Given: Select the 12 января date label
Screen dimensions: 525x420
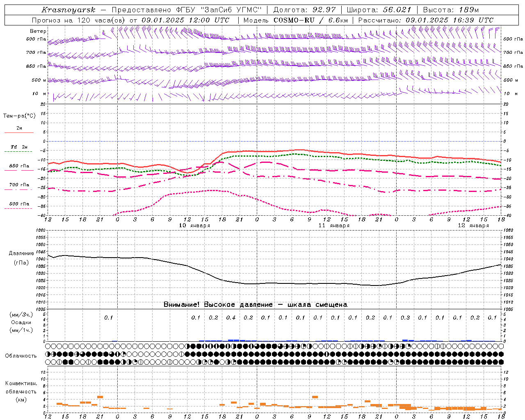Looking at the screenshot, I should (x=473, y=226).
